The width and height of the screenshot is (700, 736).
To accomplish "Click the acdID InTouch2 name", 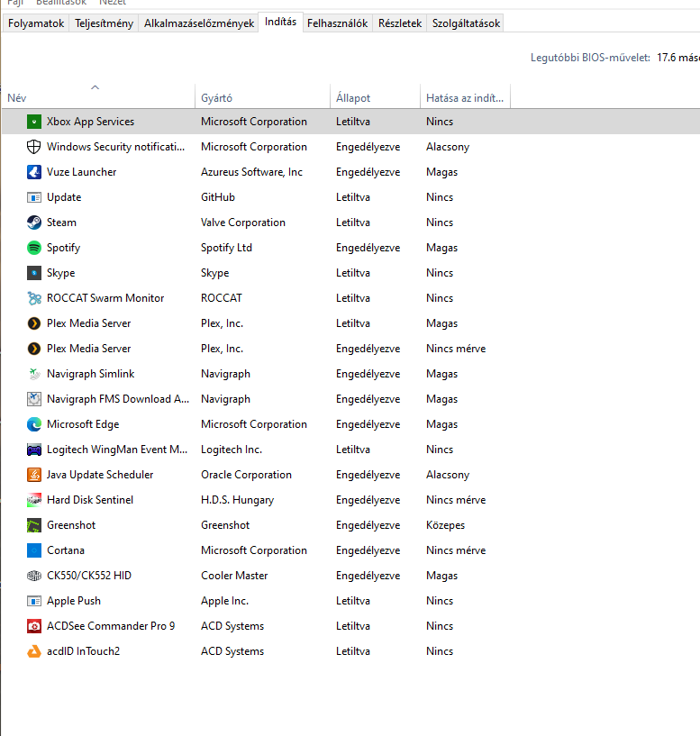I will [x=83, y=651].
